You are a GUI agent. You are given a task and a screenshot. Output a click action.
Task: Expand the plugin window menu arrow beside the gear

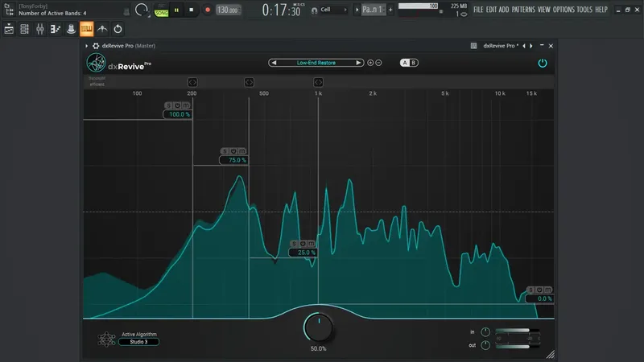coord(87,46)
